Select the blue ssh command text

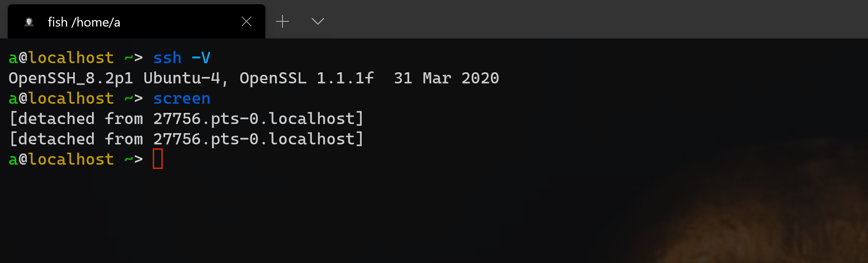tap(167, 57)
